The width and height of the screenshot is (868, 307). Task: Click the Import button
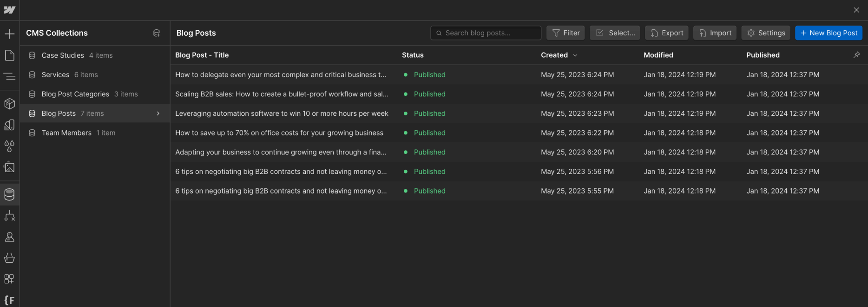(x=715, y=33)
